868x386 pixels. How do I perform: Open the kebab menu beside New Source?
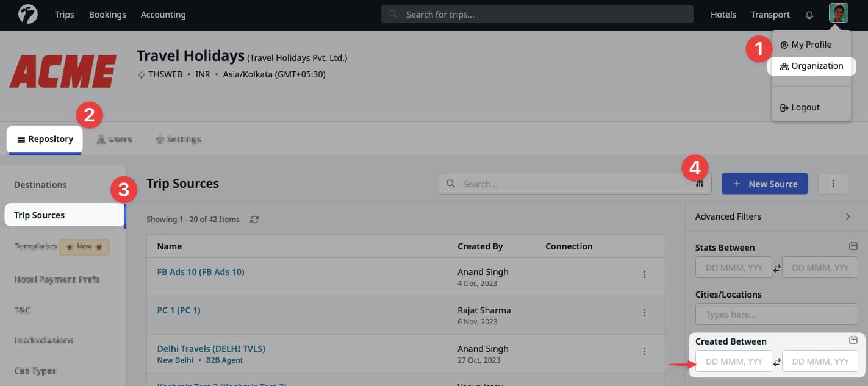(833, 184)
